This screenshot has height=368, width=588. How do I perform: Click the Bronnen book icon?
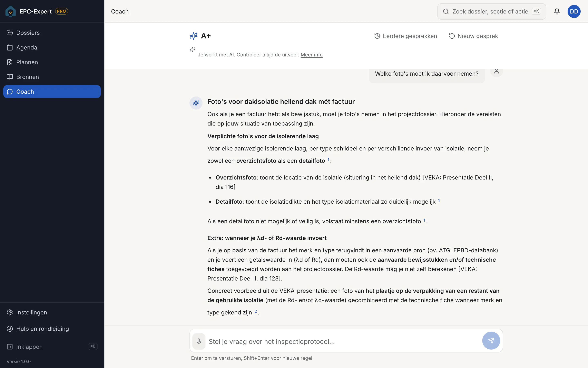(x=10, y=77)
